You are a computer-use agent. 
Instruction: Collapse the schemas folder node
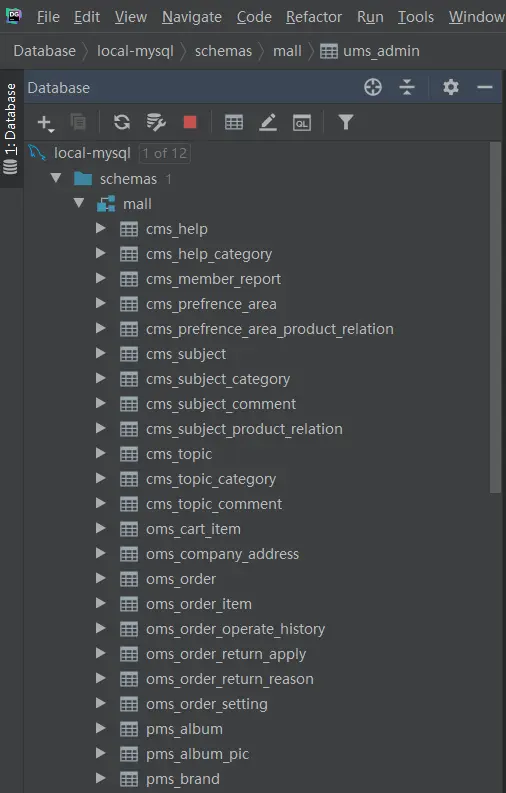pyautogui.click(x=56, y=178)
